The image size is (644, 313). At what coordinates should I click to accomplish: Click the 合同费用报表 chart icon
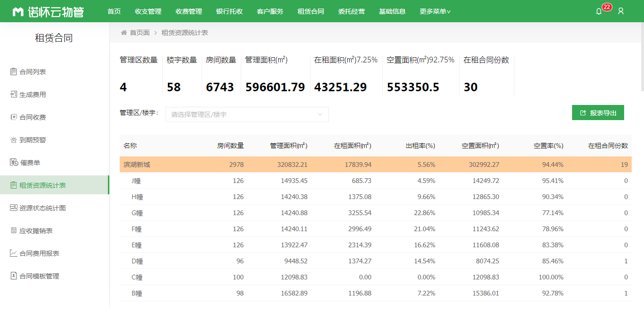pos(13,253)
